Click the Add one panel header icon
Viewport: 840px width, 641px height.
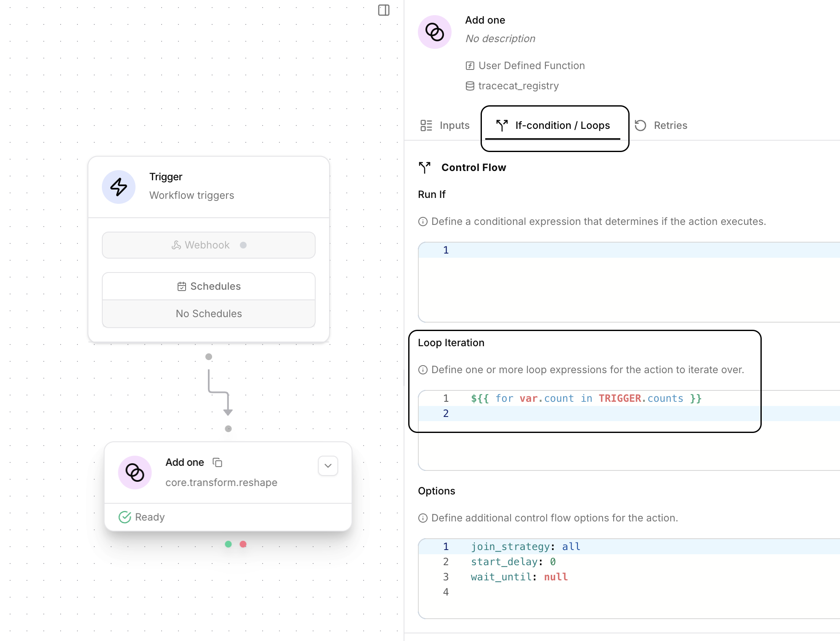(435, 32)
